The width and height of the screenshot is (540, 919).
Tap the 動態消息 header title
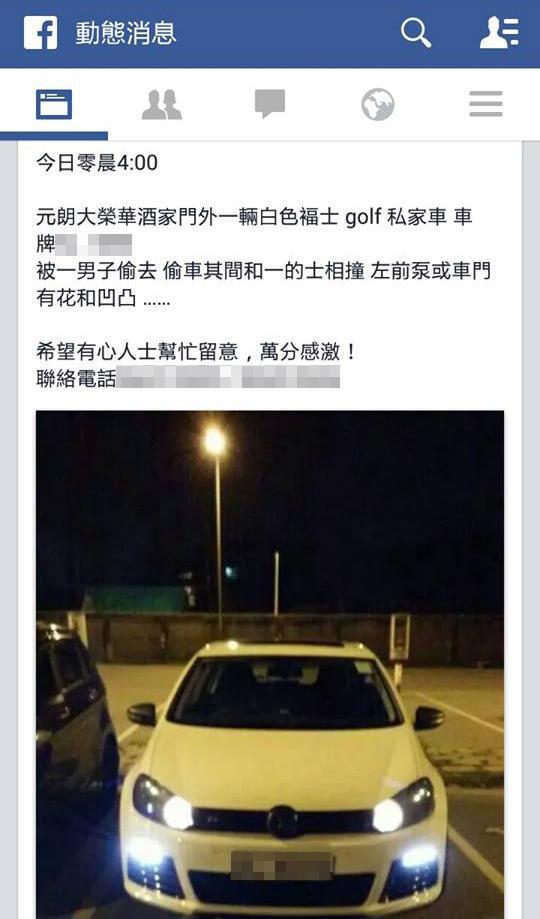pos(125,33)
